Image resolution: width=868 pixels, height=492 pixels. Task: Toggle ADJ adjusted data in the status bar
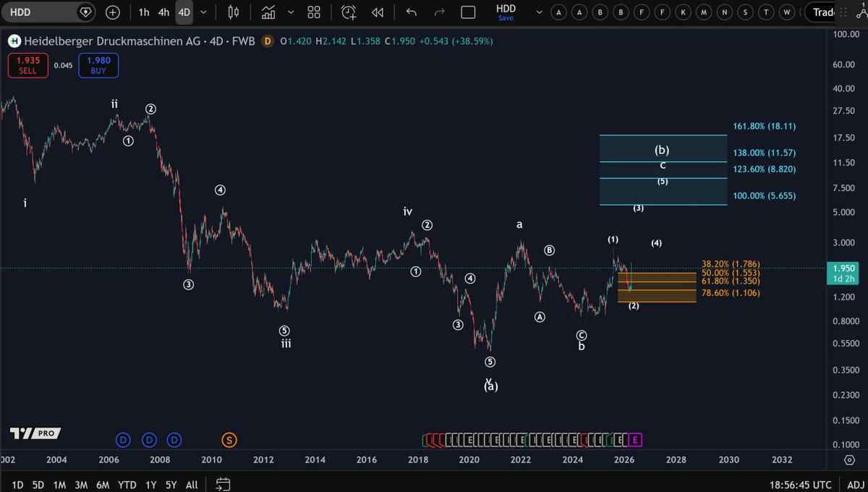click(855, 484)
